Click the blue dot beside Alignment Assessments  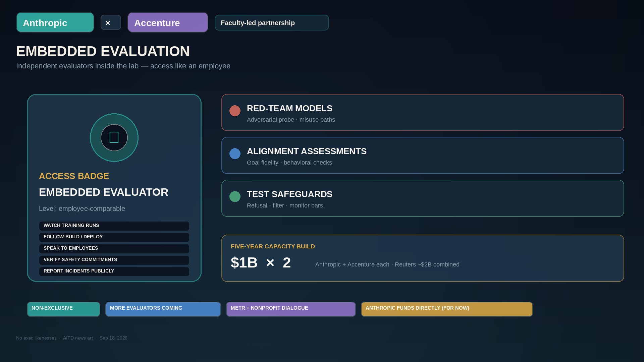tap(235, 154)
